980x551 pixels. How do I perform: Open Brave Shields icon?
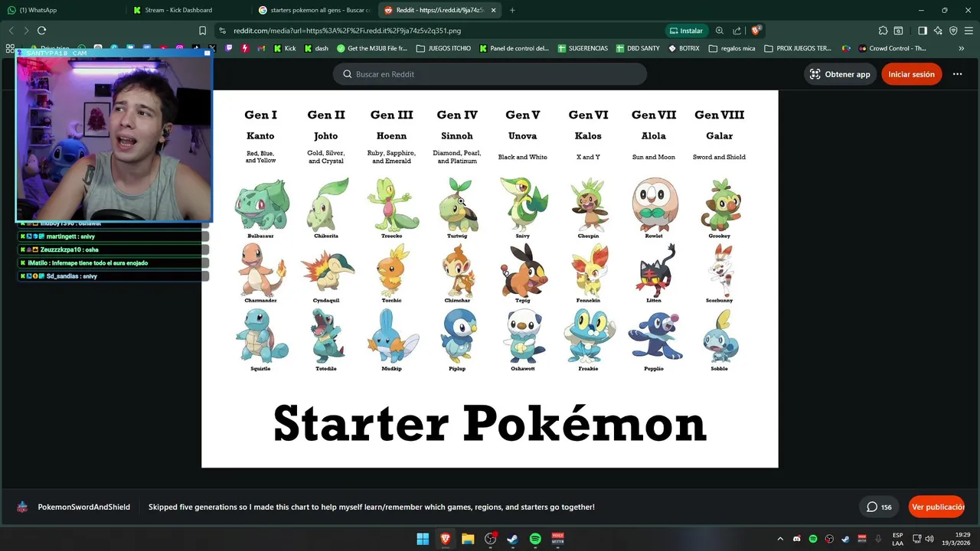(756, 31)
